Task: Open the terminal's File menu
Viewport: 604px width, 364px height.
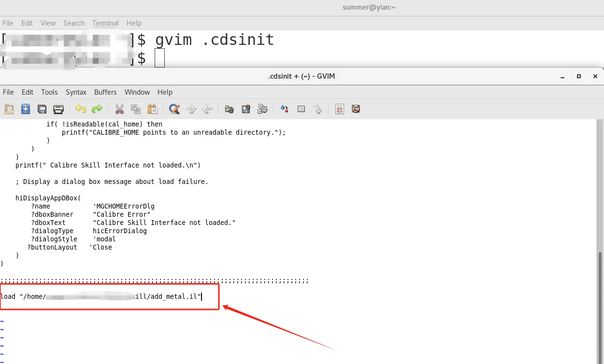Action: click(8, 23)
